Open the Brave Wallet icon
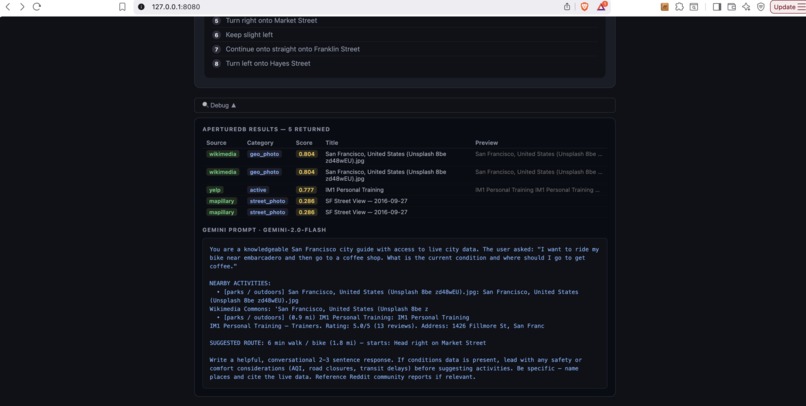Viewport: 806px width, 406px height. (x=731, y=7)
